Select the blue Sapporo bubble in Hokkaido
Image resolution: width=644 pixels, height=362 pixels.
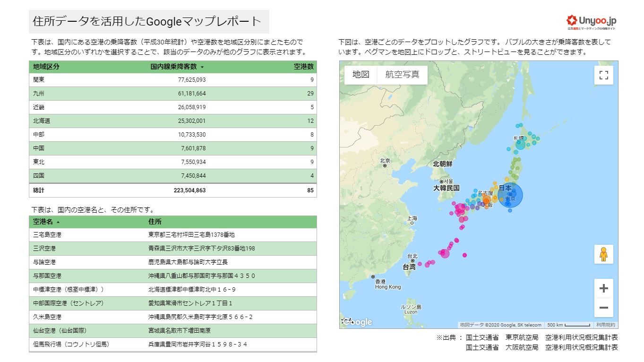[x=520, y=144]
